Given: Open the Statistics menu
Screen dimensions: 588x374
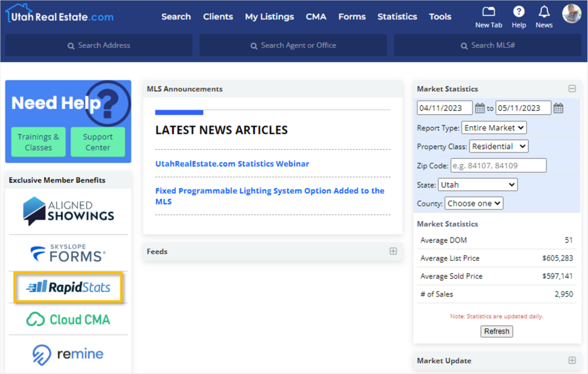Looking at the screenshot, I should 397,17.
